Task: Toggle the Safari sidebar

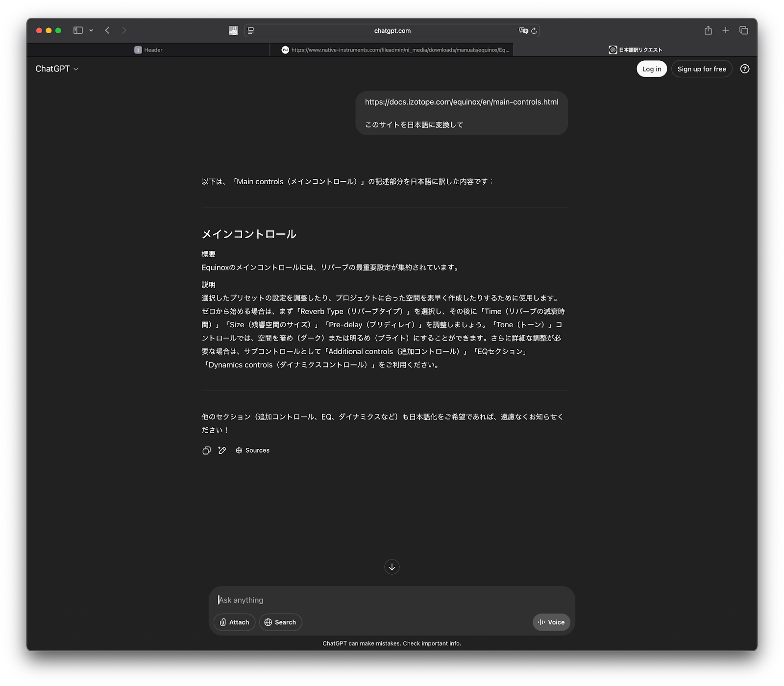Action: (x=78, y=30)
